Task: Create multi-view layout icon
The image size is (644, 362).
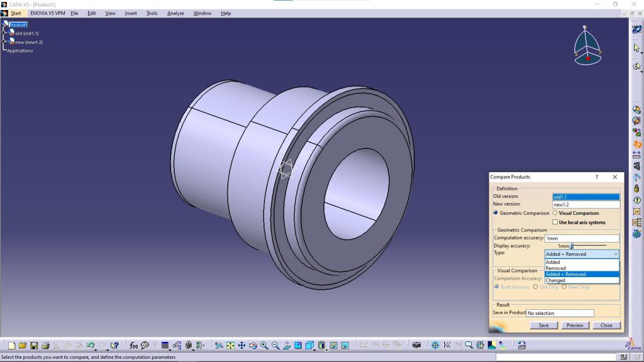Action: pos(298,346)
